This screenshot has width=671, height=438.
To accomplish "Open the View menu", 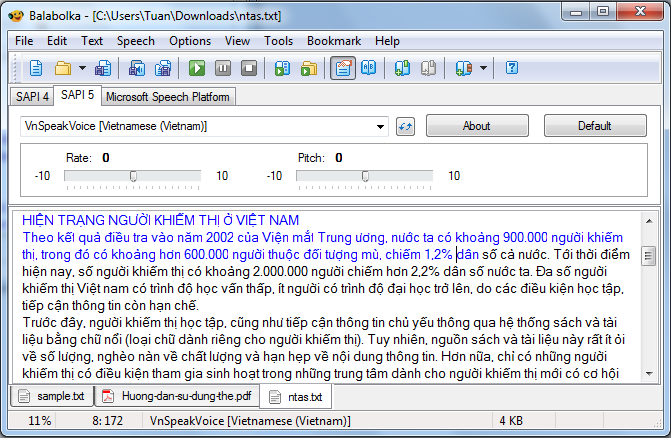I will click(238, 41).
